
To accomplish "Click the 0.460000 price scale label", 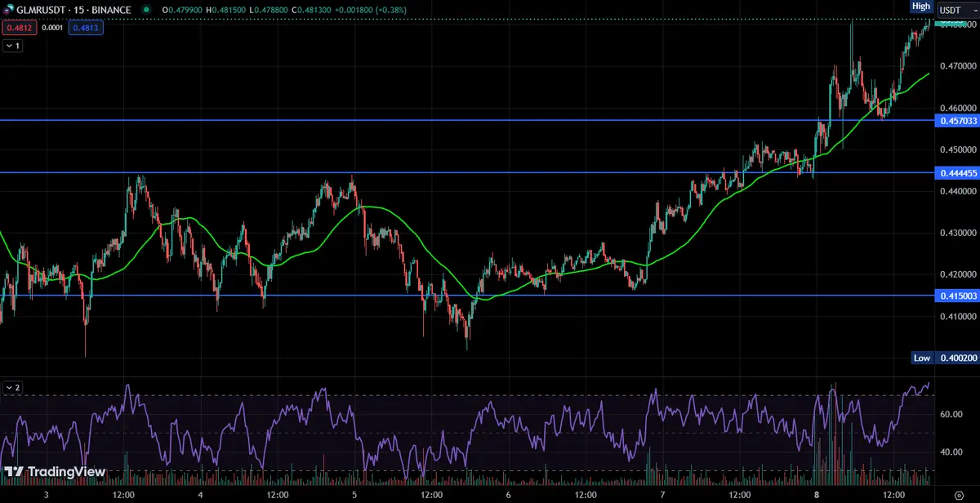I will click(958, 108).
